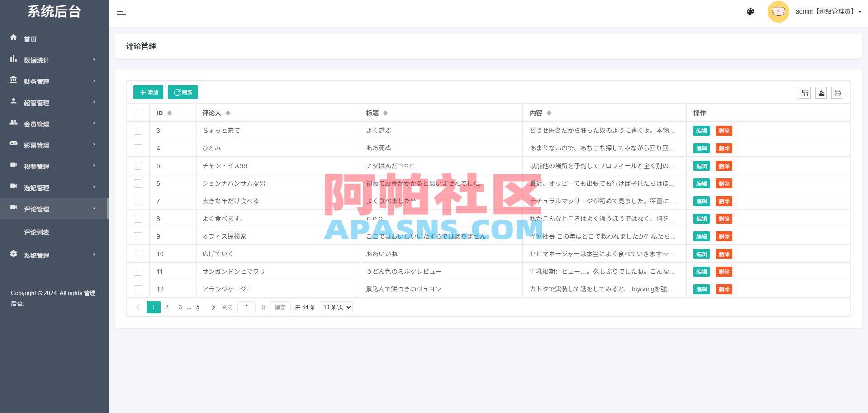Click the admin avatar image
The height and width of the screenshot is (413, 868).
pyautogui.click(x=778, y=12)
